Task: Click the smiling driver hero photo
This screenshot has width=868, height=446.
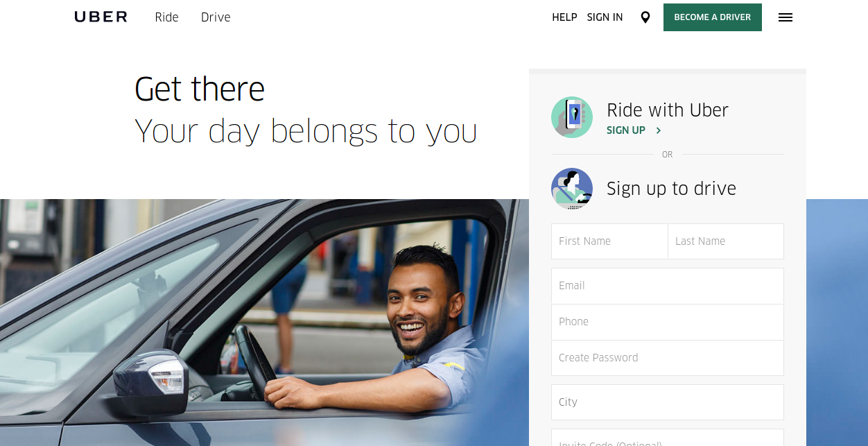Action: click(264, 323)
